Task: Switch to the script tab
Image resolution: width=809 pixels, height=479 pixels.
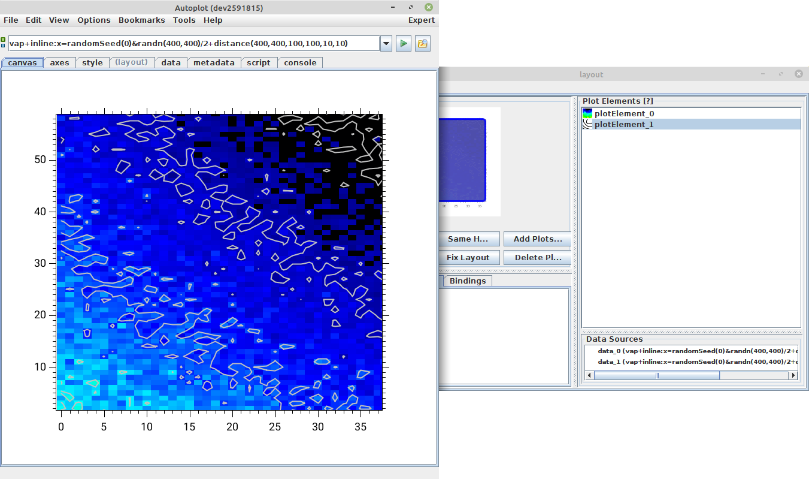Action: coord(258,62)
